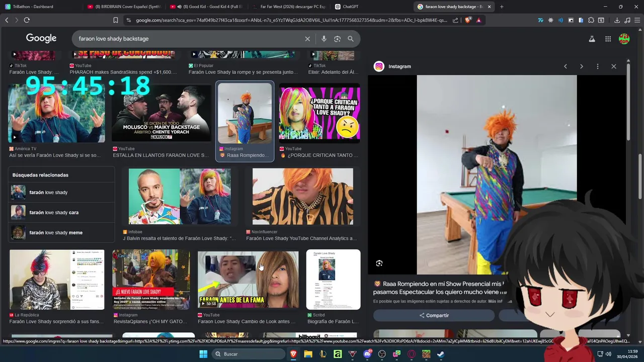The height and width of the screenshot is (362, 644).
Task: Open the ¿Porque critican tanto a Faraón thumbnail
Action: (319, 114)
